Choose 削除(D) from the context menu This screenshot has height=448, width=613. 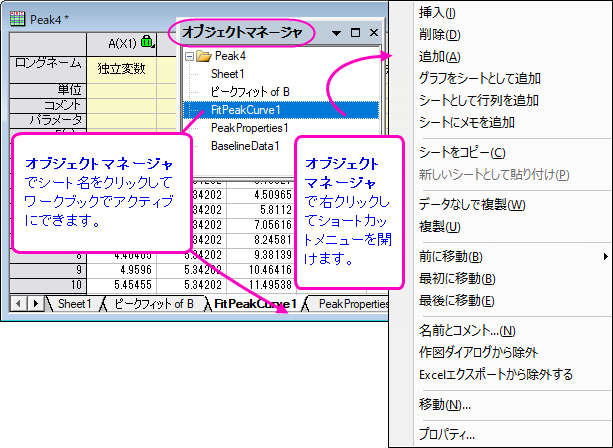pyautogui.click(x=439, y=35)
